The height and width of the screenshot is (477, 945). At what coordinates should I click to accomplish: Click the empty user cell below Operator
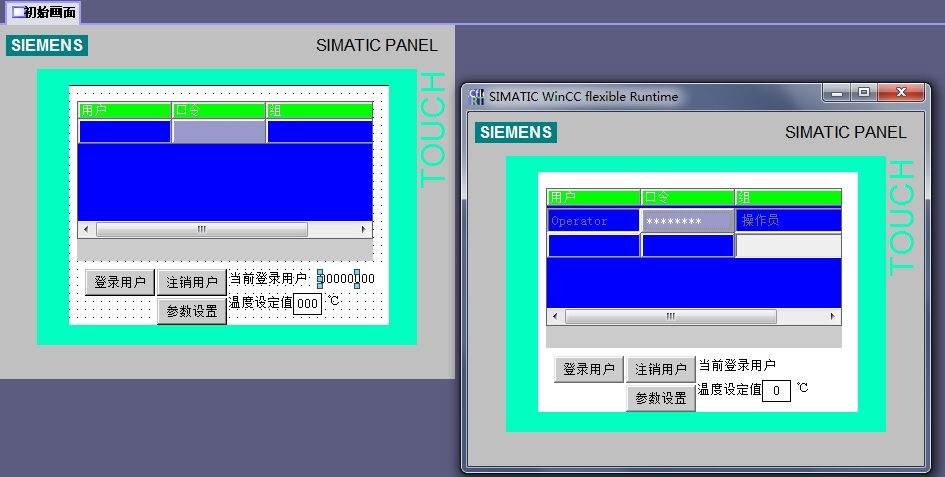point(594,245)
